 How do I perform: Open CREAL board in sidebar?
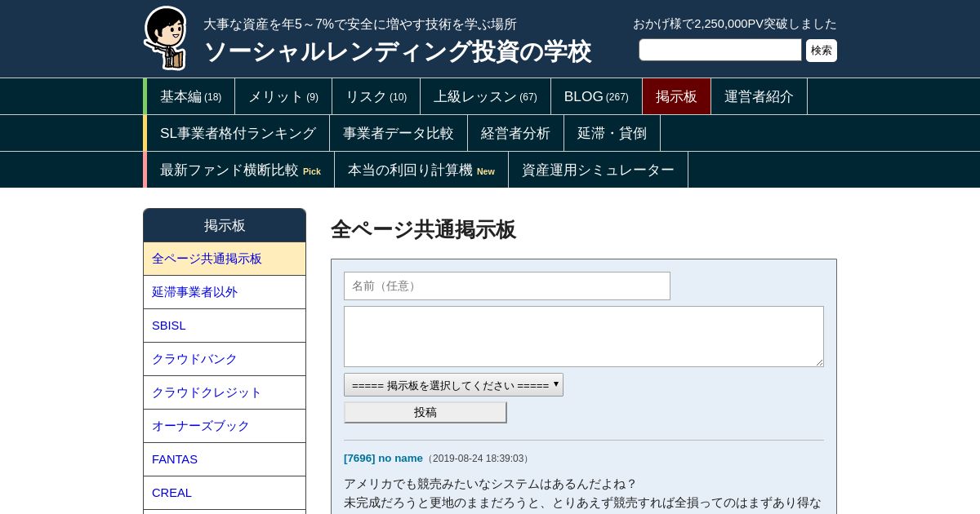tap(225, 493)
